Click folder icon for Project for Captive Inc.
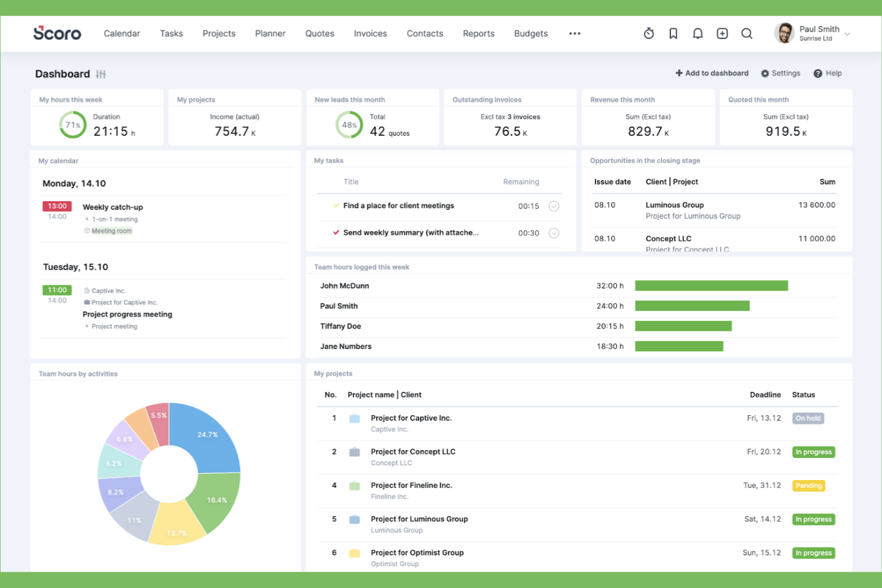This screenshot has height=588, width=882. tap(355, 418)
